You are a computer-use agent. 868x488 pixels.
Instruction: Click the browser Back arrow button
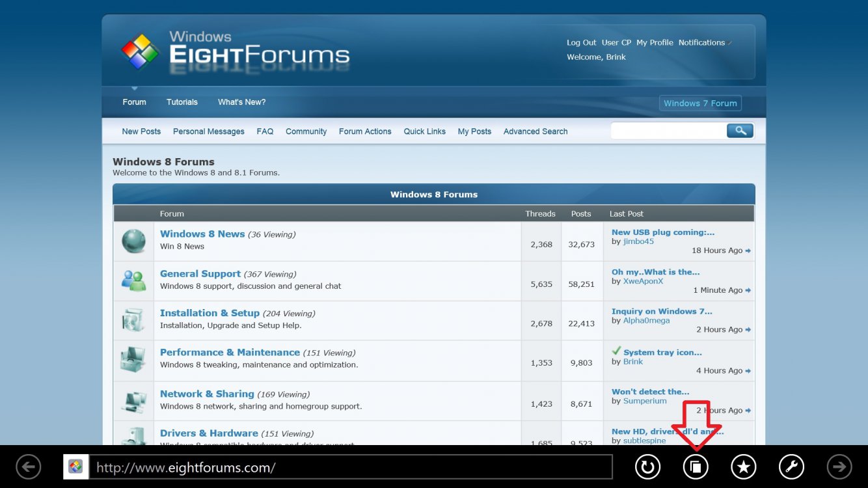pyautogui.click(x=29, y=467)
